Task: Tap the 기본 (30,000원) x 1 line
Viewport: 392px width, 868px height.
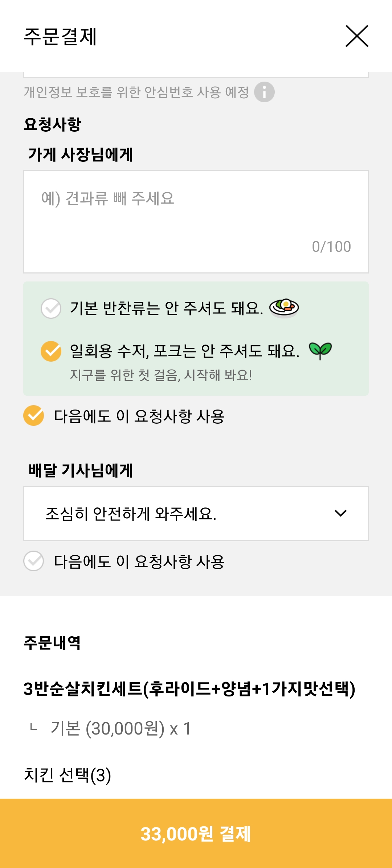Action: coord(121,728)
